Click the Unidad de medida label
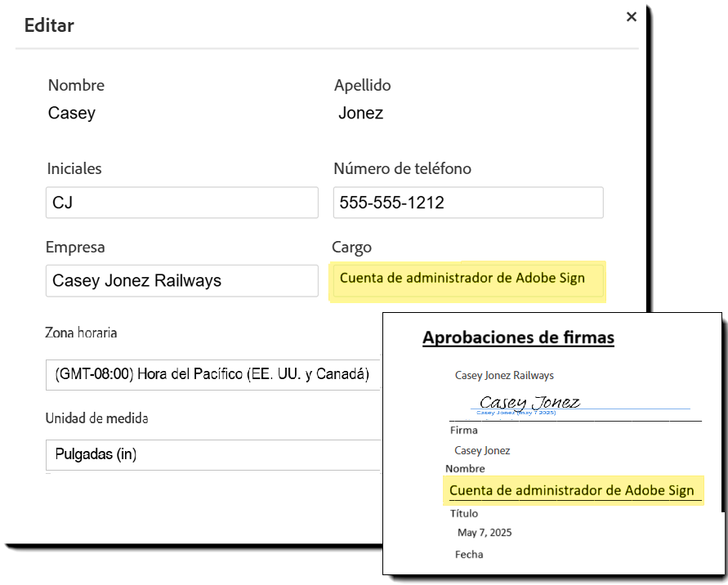 pos(96,418)
